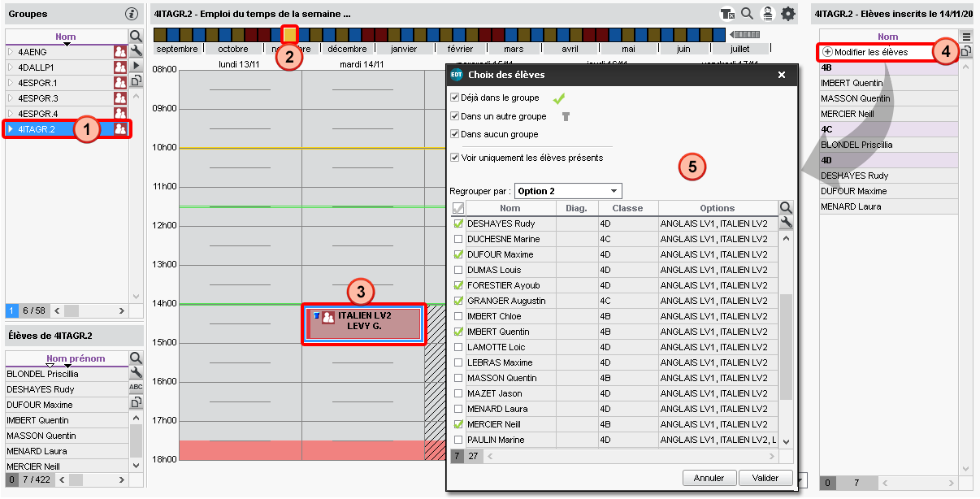Open the Groupes panel info icon

pyautogui.click(x=132, y=14)
